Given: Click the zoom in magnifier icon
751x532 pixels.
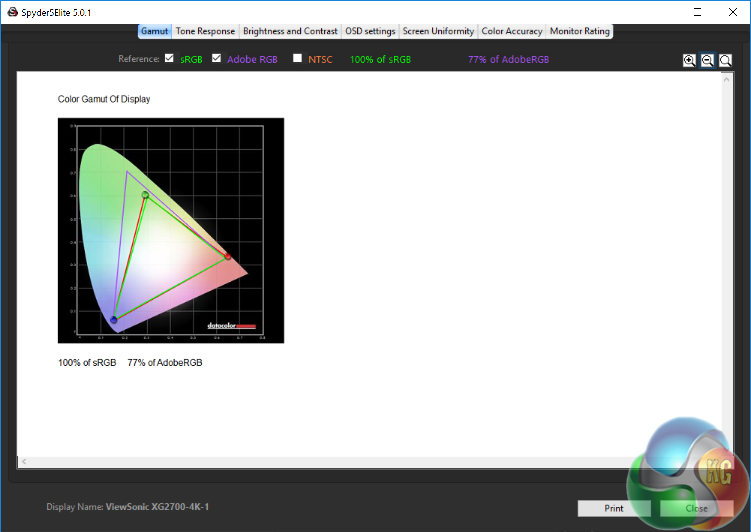Looking at the screenshot, I should [689, 60].
